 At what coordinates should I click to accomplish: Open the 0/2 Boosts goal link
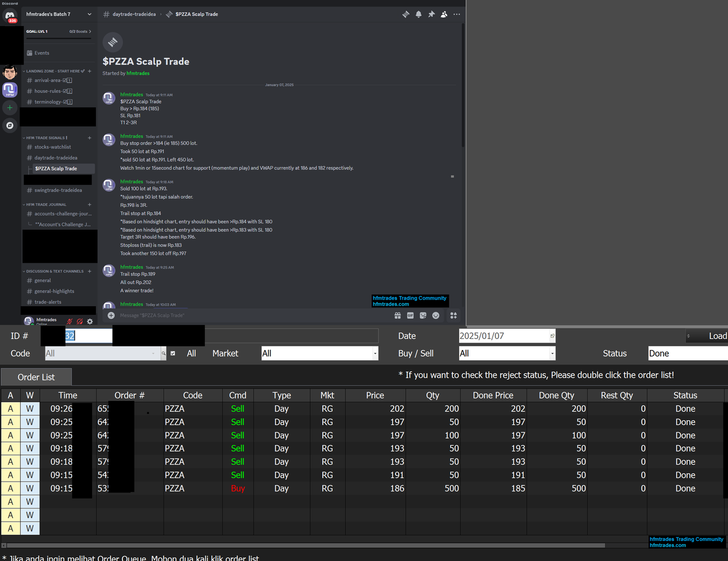click(80, 31)
